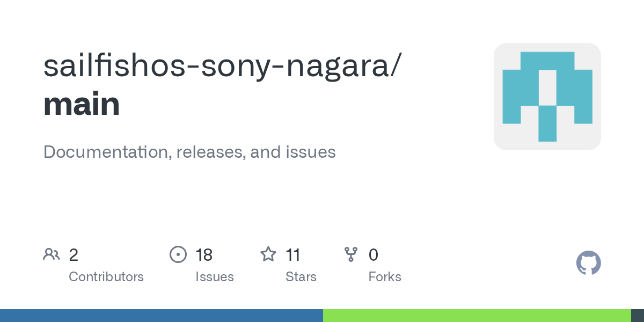Open the sailfishos-sony-nagara organization name
Viewport: 644px width, 322px height.
click(x=222, y=66)
